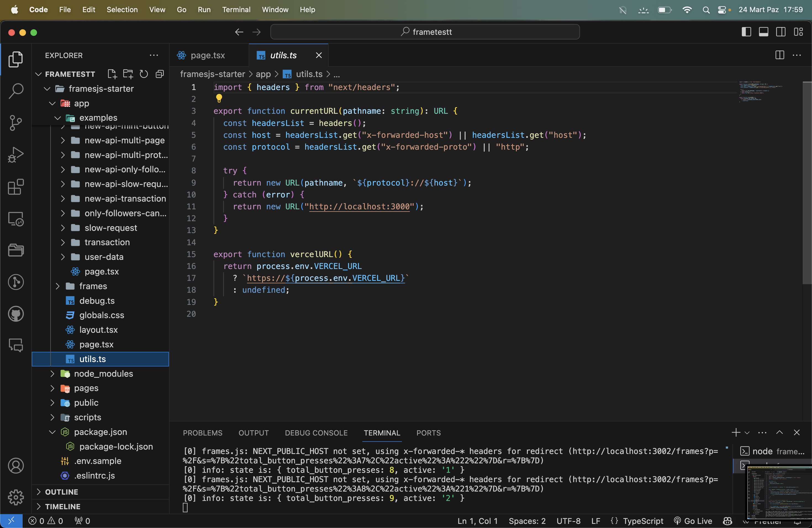Expand the frames folder
The image size is (812, 528).
pyautogui.click(x=58, y=286)
